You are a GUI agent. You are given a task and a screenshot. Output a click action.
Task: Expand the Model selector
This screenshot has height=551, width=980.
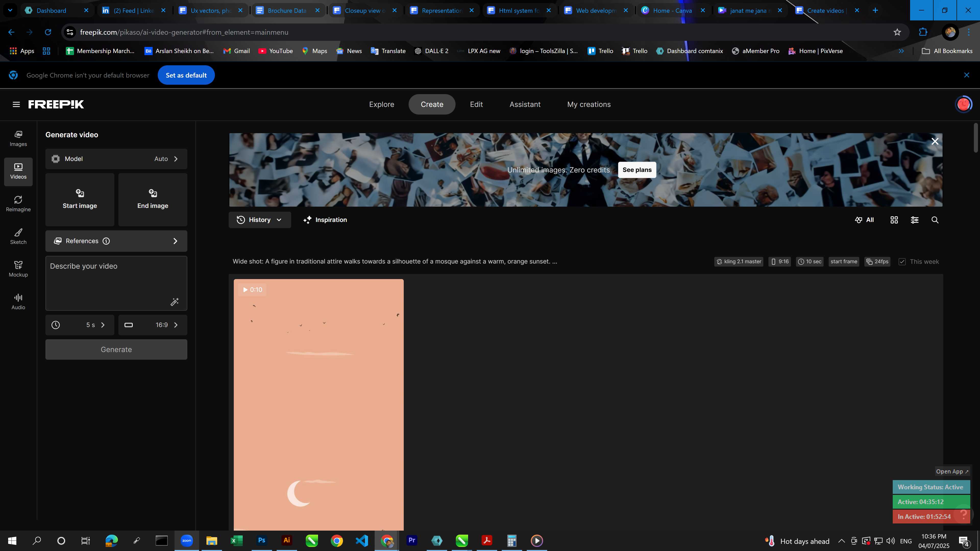point(116,159)
